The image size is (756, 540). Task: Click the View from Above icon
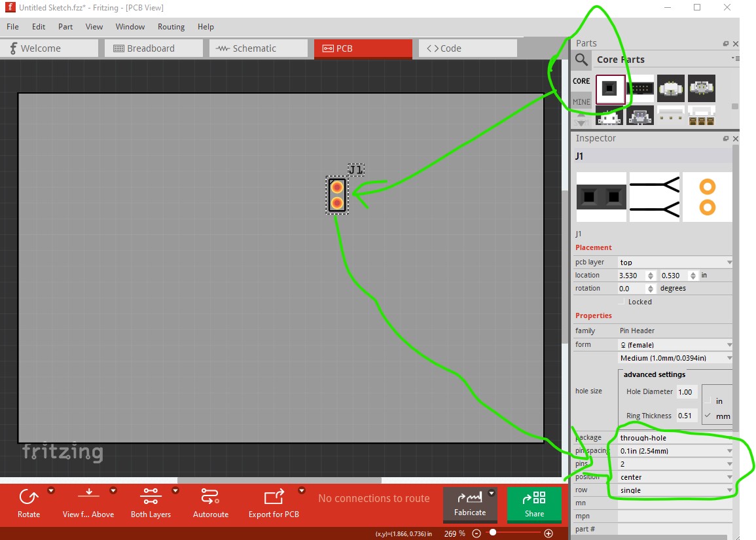89,494
